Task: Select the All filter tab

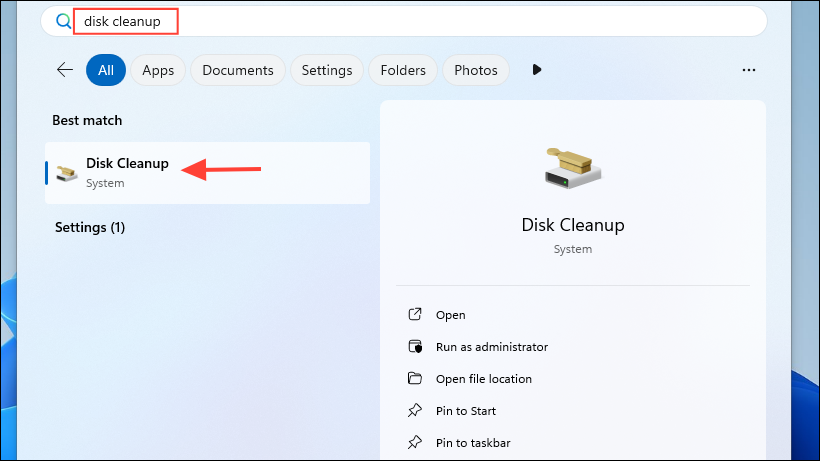Action: (x=106, y=70)
